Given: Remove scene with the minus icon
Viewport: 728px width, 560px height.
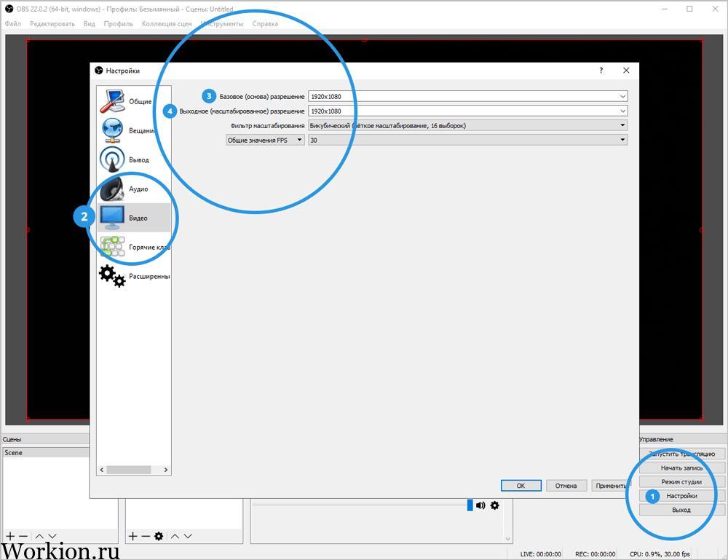Looking at the screenshot, I should pyautogui.click(x=23, y=536).
